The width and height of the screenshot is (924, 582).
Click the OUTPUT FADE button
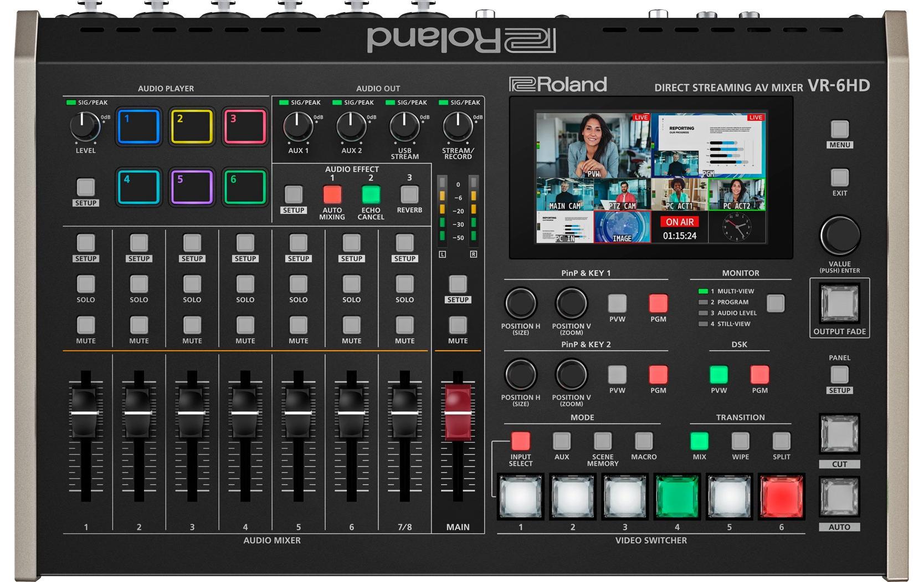coord(840,303)
